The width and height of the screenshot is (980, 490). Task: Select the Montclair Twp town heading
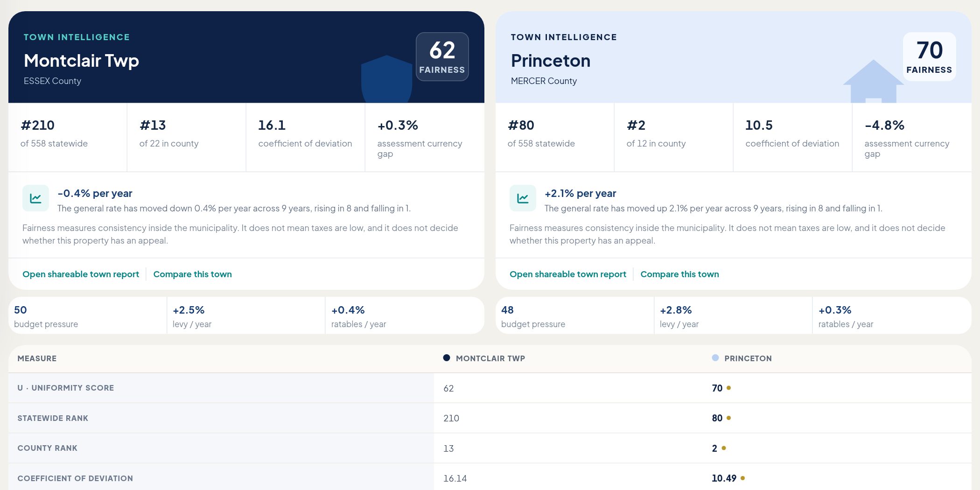tap(81, 61)
